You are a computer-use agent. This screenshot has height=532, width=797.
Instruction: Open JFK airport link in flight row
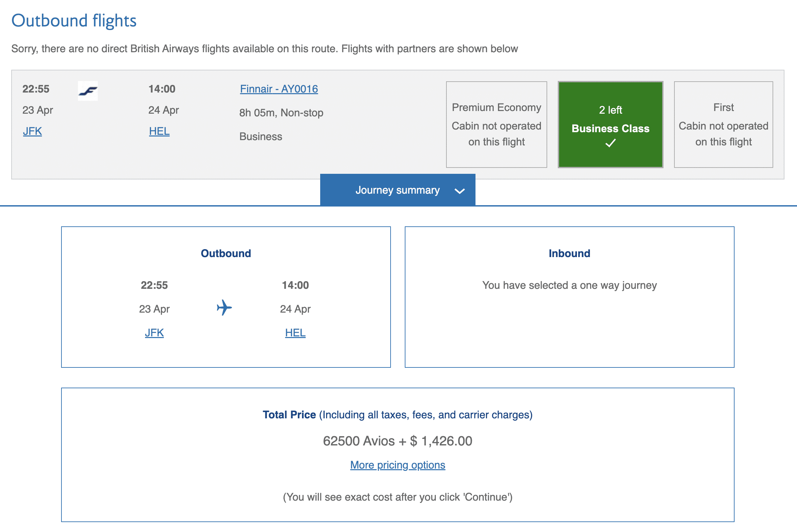click(32, 131)
